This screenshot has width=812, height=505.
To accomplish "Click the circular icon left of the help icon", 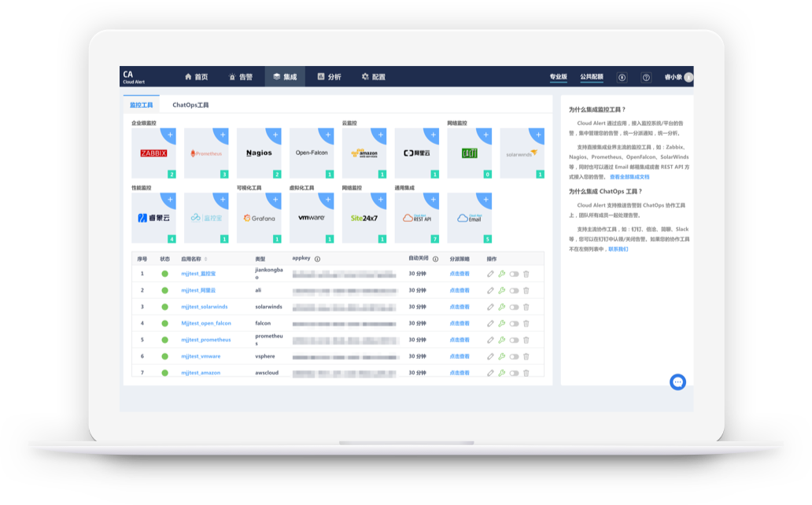I will point(622,78).
